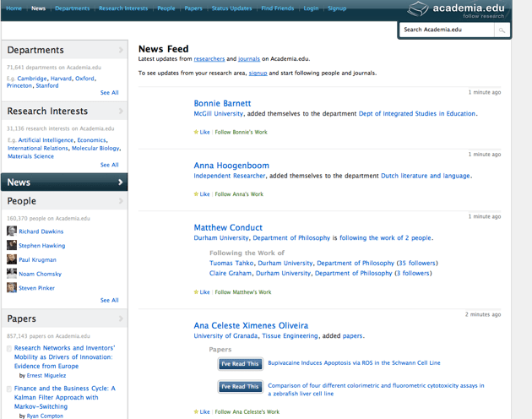Viewport: 532px width, 419px height.
Task: Open author Ryan Compton's profile
Action: [45, 416]
